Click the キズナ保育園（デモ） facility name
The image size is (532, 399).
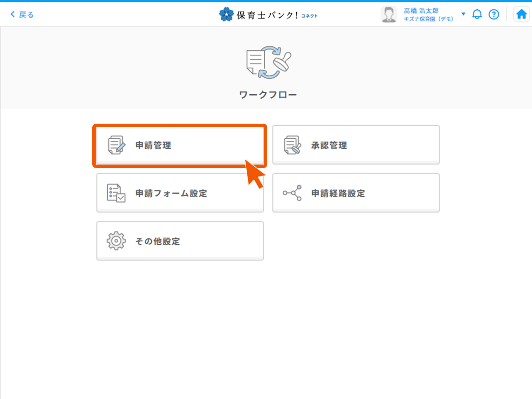tap(428, 19)
